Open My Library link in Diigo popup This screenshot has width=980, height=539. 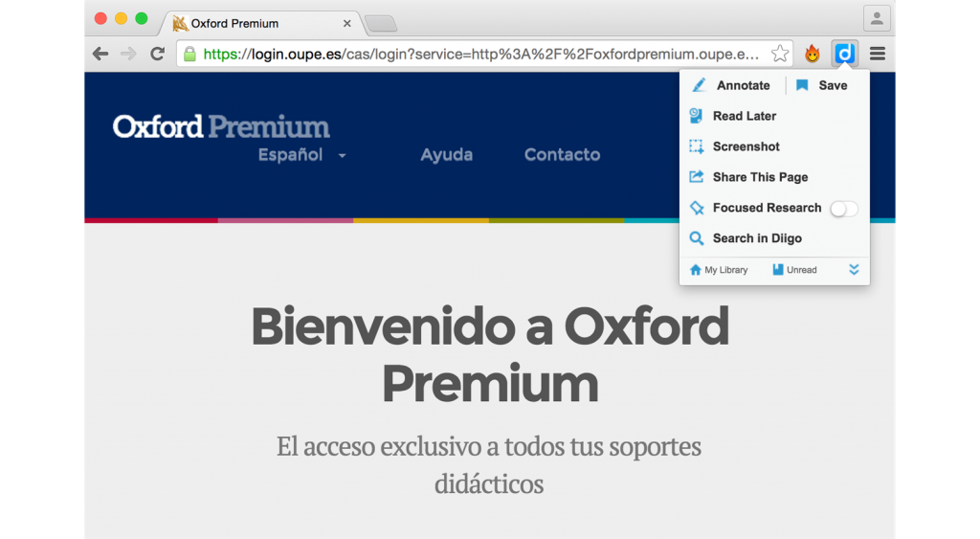pyautogui.click(x=719, y=270)
